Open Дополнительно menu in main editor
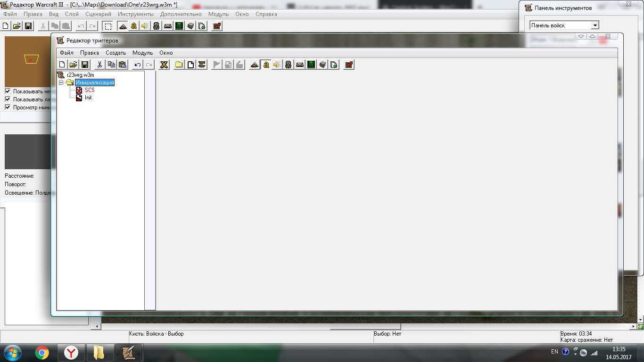The width and height of the screenshot is (644, 362). click(181, 14)
